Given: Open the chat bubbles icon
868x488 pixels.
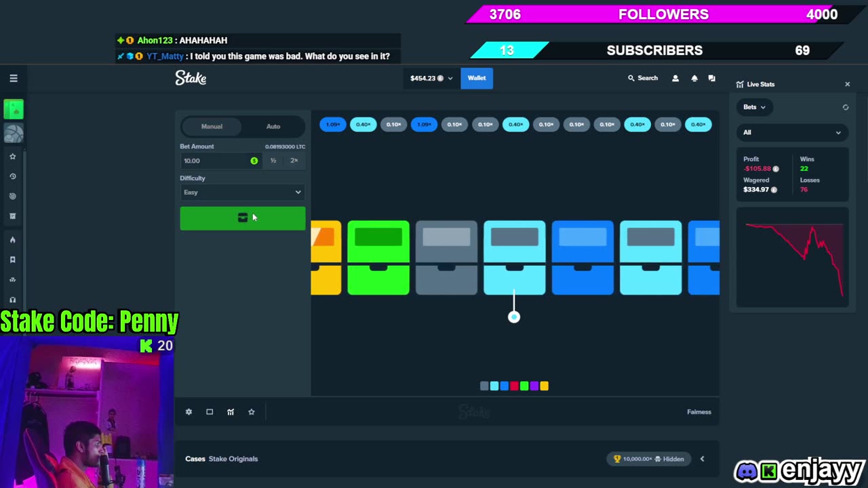Looking at the screenshot, I should (x=711, y=78).
